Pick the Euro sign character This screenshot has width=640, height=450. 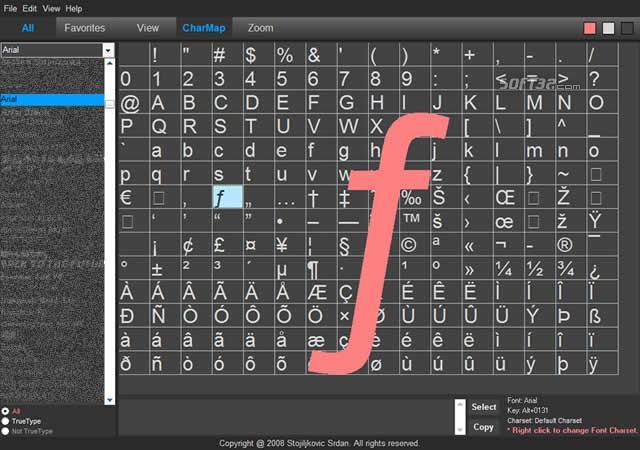click(127, 197)
